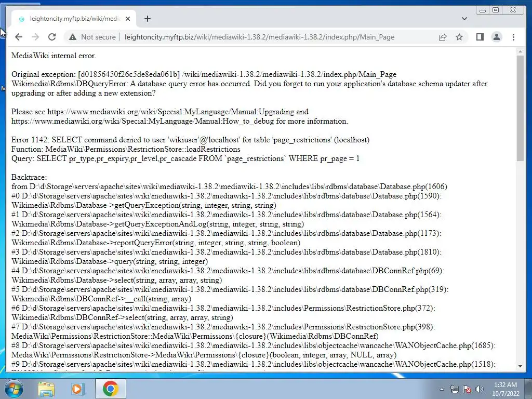Close the leightoncity.myftp.biz tab

(128, 19)
